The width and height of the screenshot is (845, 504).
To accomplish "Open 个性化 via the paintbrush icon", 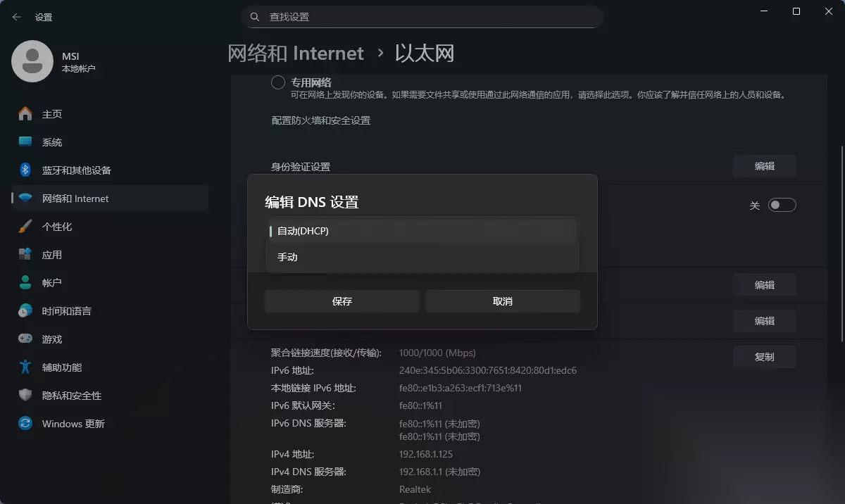I will coord(25,227).
